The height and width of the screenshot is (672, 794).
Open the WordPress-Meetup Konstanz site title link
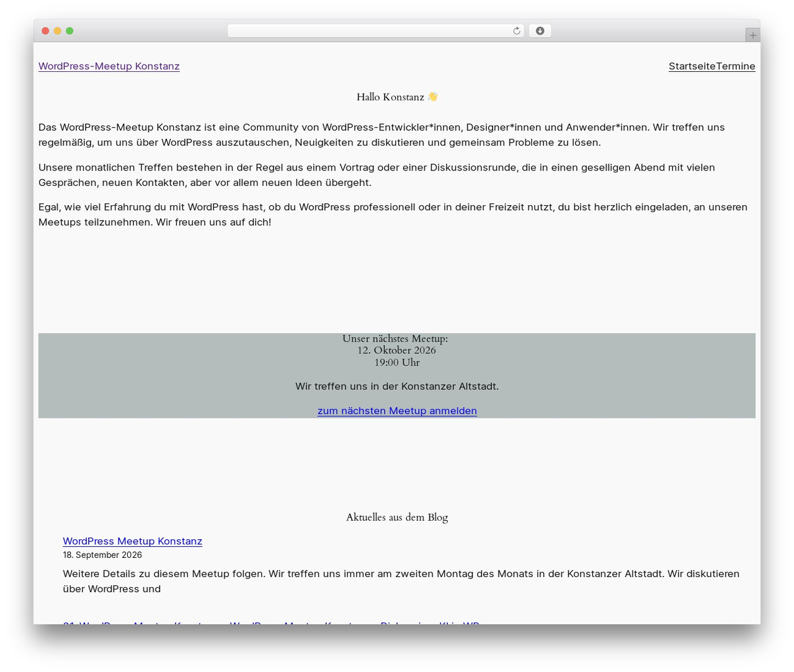pyautogui.click(x=109, y=66)
